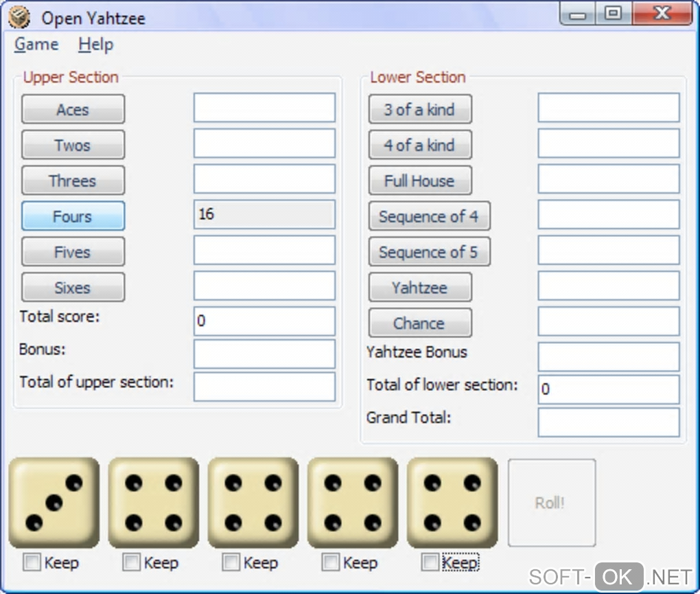Score the roll as Threes
The height and width of the screenshot is (594, 700).
pyautogui.click(x=73, y=181)
